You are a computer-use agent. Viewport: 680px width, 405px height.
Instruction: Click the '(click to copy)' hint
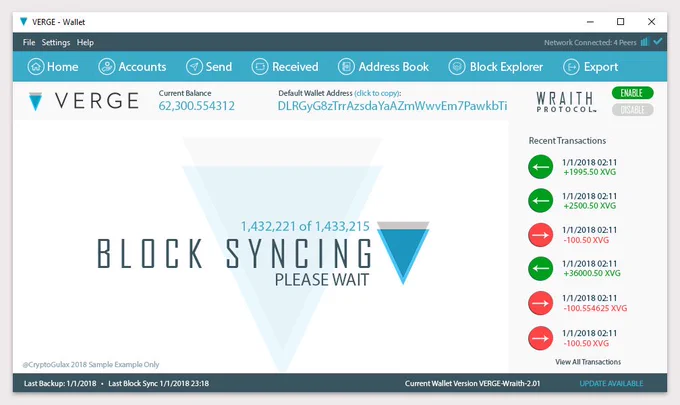377,93
